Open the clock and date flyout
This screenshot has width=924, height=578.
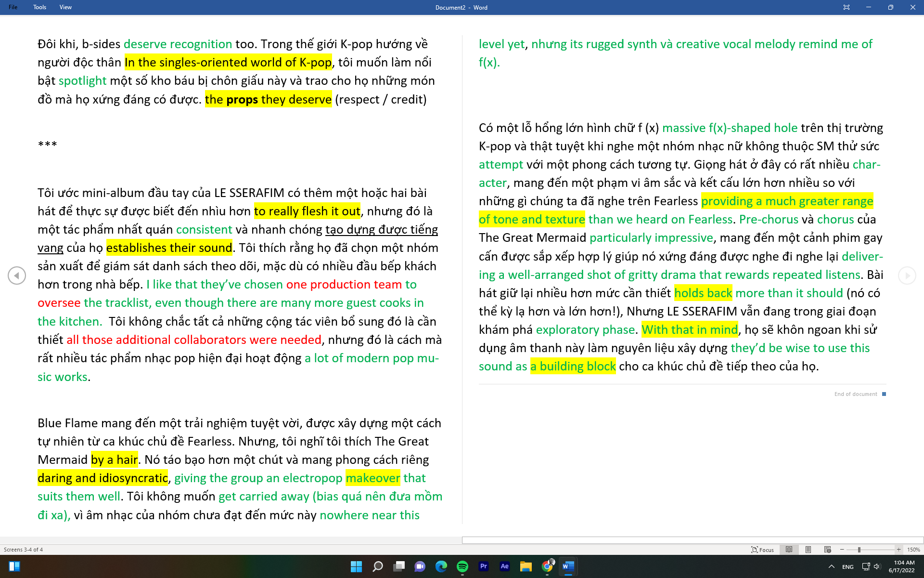[901, 566]
